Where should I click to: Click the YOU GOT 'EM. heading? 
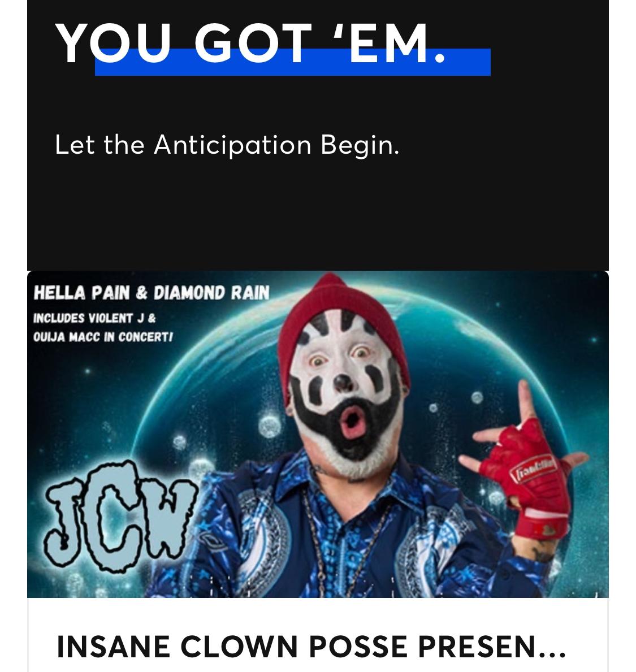[x=250, y=44]
